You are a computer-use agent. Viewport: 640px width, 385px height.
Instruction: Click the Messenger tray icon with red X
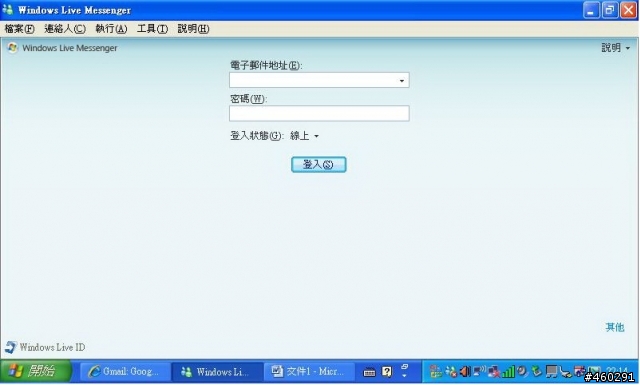pyautogui.click(x=451, y=372)
